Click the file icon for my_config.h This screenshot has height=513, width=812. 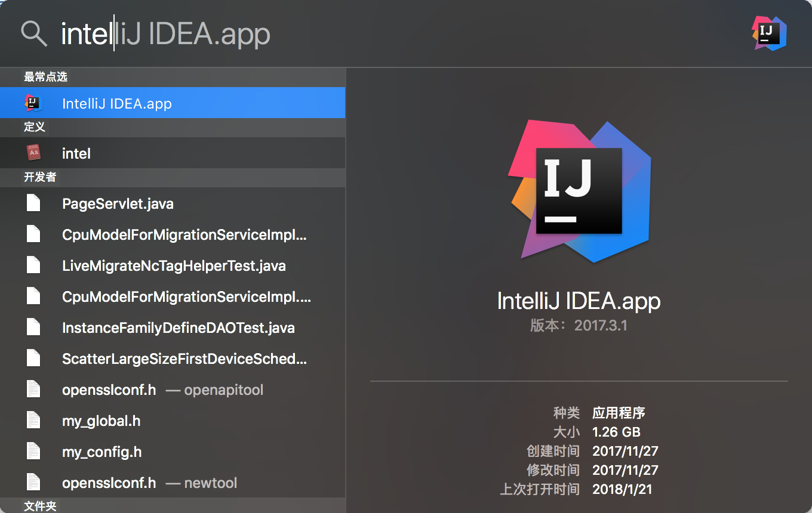(33, 452)
